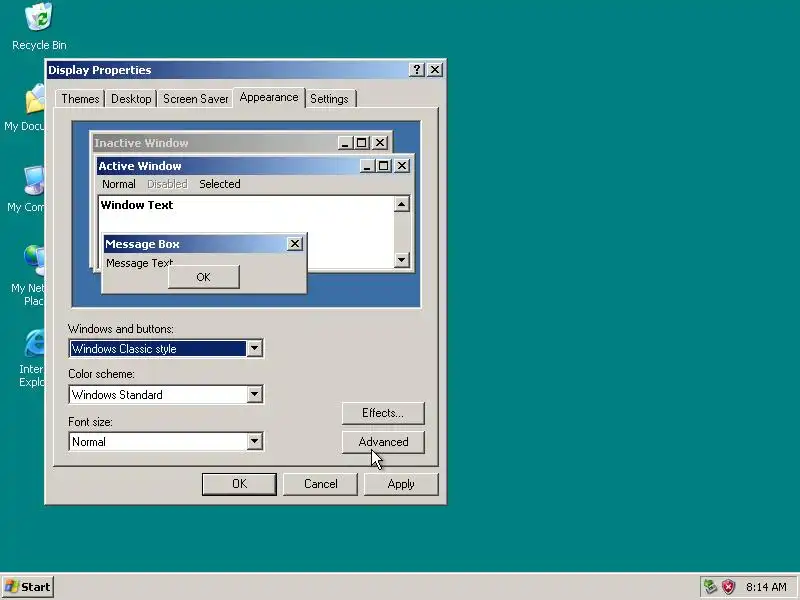Click the preview Message Box close icon
The width and height of the screenshot is (800, 600).
pyautogui.click(x=294, y=244)
